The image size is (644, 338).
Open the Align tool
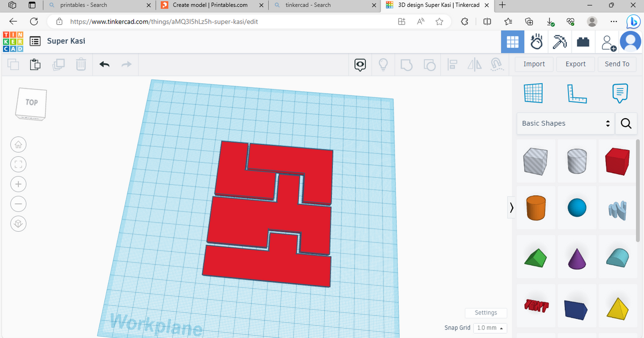coord(452,64)
